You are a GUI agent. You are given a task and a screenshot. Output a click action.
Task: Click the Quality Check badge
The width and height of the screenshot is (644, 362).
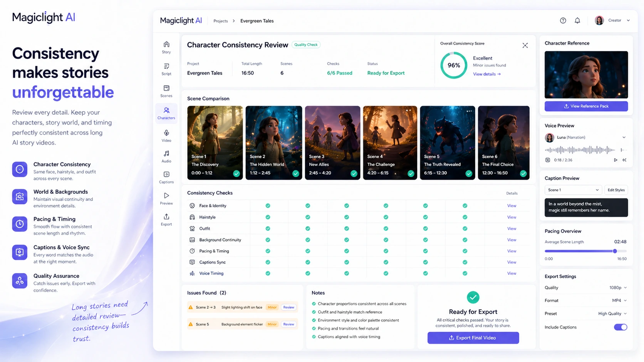pyautogui.click(x=306, y=45)
